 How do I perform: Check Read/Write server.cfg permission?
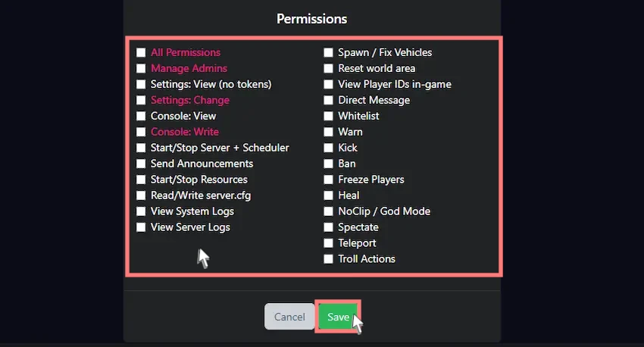click(x=141, y=195)
